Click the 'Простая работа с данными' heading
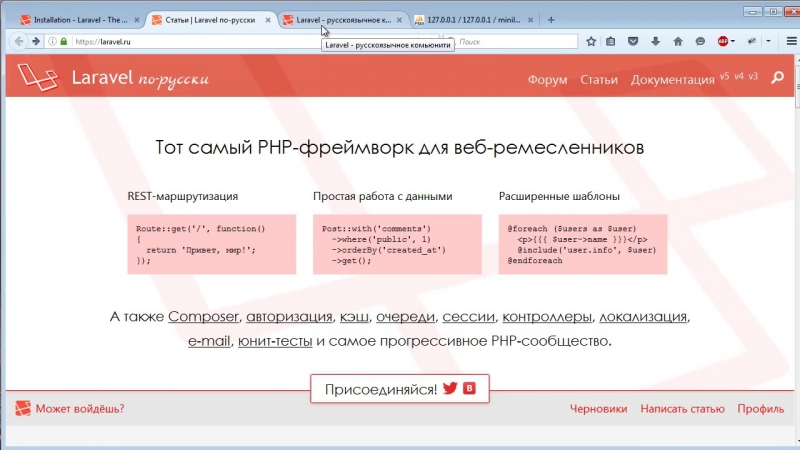The image size is (800, 450). pos(383,196)
